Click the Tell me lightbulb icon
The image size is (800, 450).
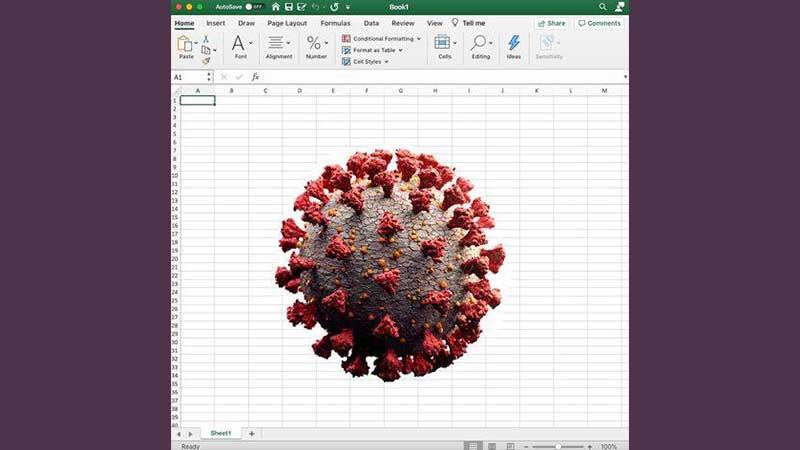pos(455,22)
